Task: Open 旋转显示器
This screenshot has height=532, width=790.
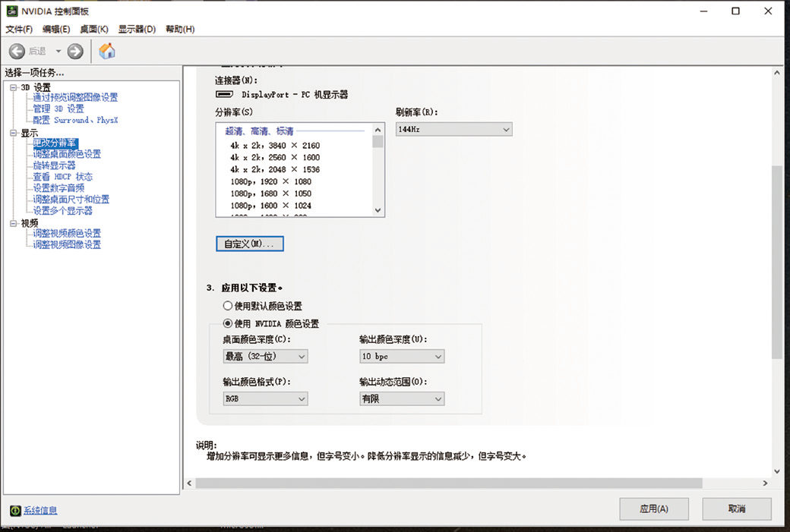Action: click(55, 165)
